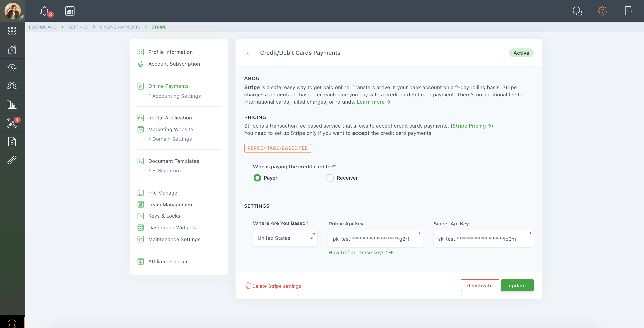Select the Receiver radio button
The width and height of the screenshot is (644, 328).
point(330,178)
